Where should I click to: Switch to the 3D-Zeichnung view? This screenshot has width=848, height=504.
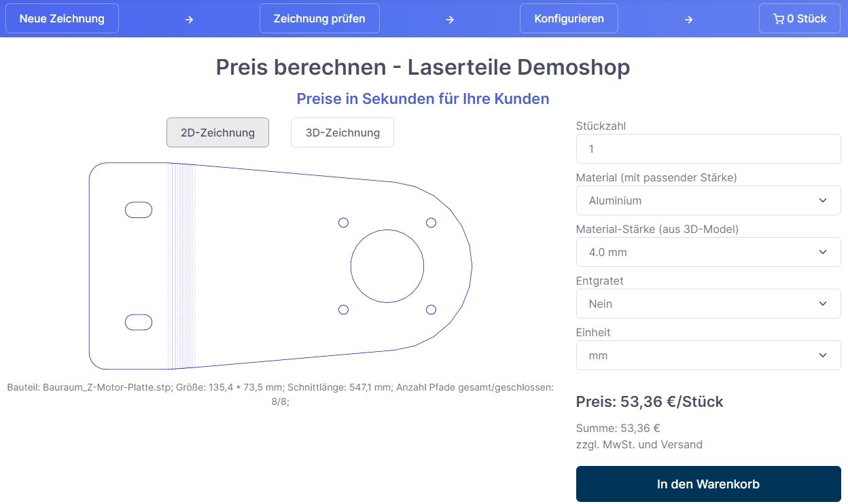pos(342,132)
